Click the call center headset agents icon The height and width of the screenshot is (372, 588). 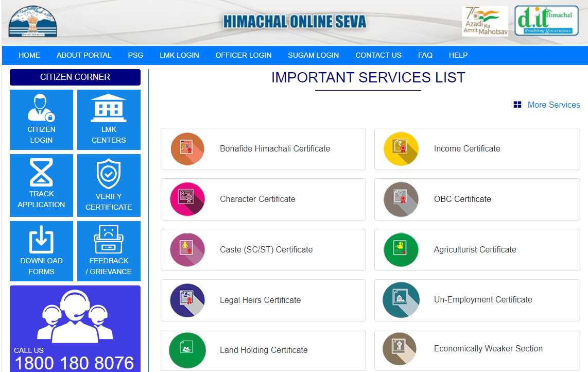tap(75, 316)
